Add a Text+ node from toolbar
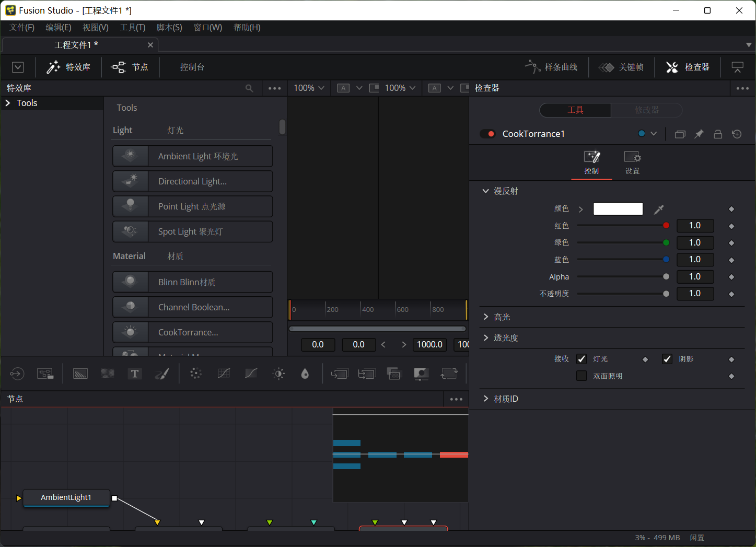The image size is (756, 547). (x=135, y=374)
